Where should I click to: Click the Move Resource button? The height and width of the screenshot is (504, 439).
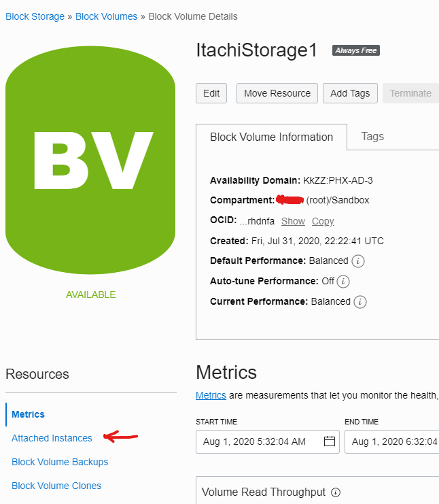pos(277,93)
